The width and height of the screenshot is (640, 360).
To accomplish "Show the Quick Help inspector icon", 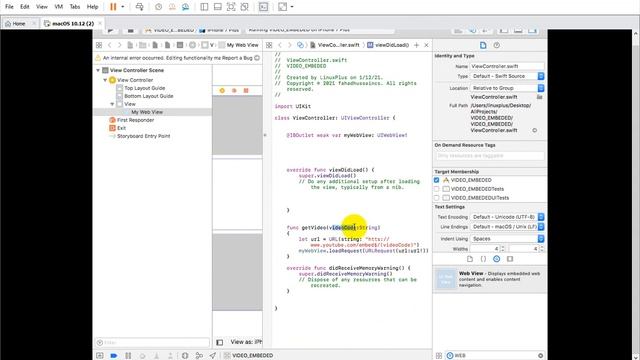I will tap(496, 45).
